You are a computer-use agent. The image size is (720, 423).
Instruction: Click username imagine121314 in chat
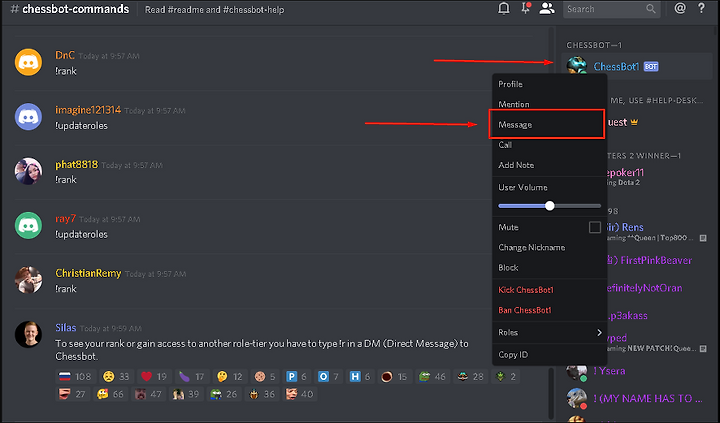[88, 110]
